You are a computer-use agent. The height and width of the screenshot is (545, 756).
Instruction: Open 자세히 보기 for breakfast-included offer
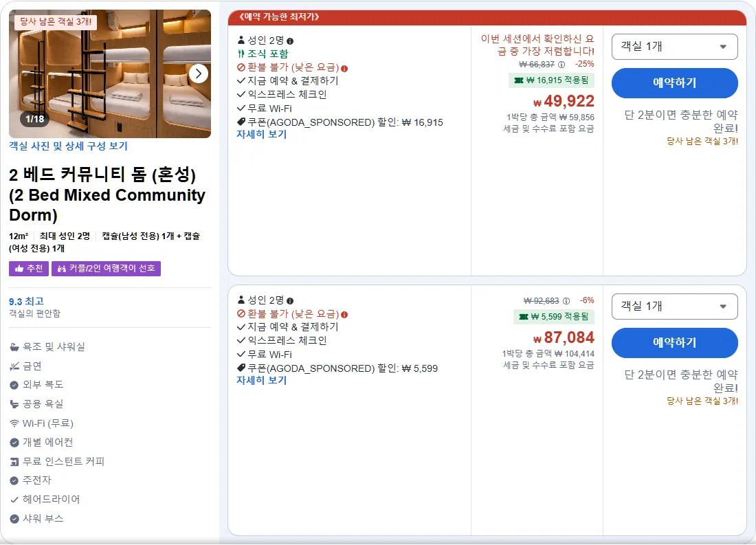click(x=261, y=135)
